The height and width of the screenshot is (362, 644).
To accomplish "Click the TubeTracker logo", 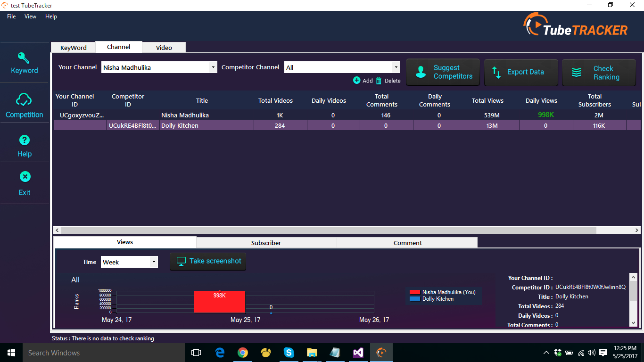I will click(576, 25).
